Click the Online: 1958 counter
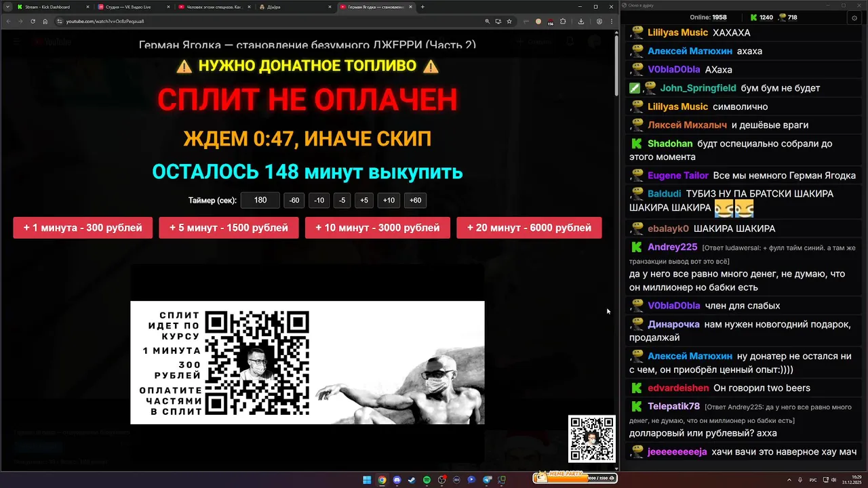 pos(708,18)
